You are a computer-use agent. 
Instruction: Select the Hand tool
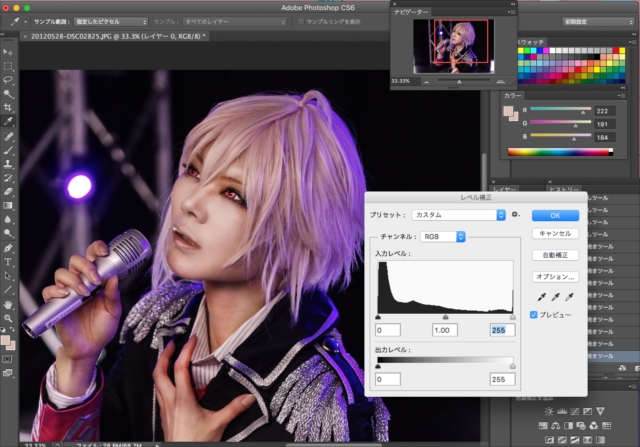pyautogui.click(x=8, y=305)
